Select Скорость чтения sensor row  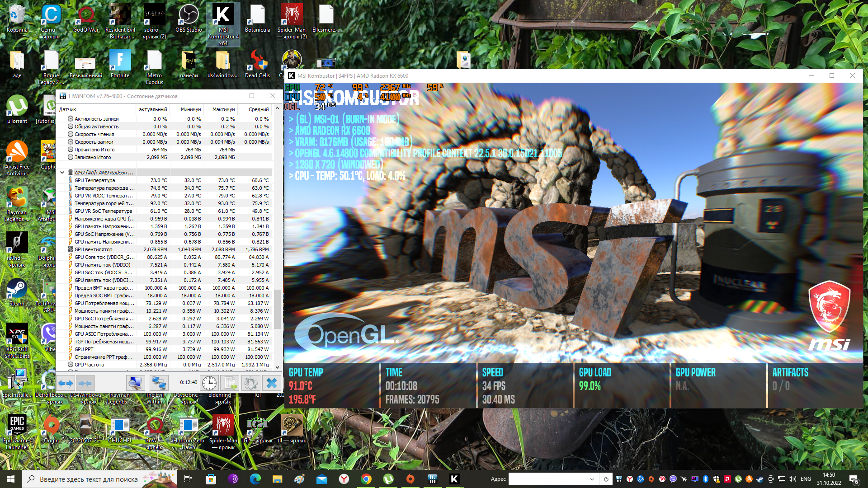165,134
